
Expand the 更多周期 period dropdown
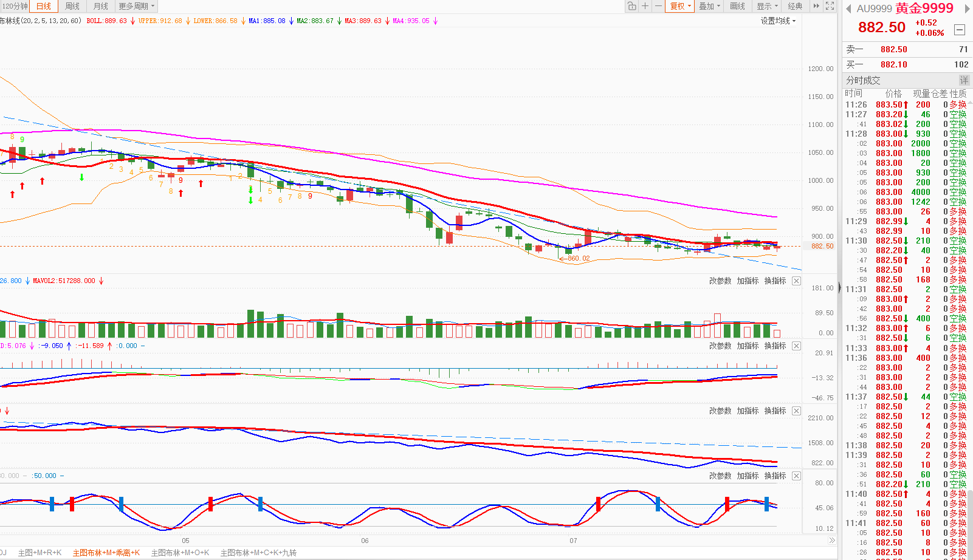pos(137,6)
